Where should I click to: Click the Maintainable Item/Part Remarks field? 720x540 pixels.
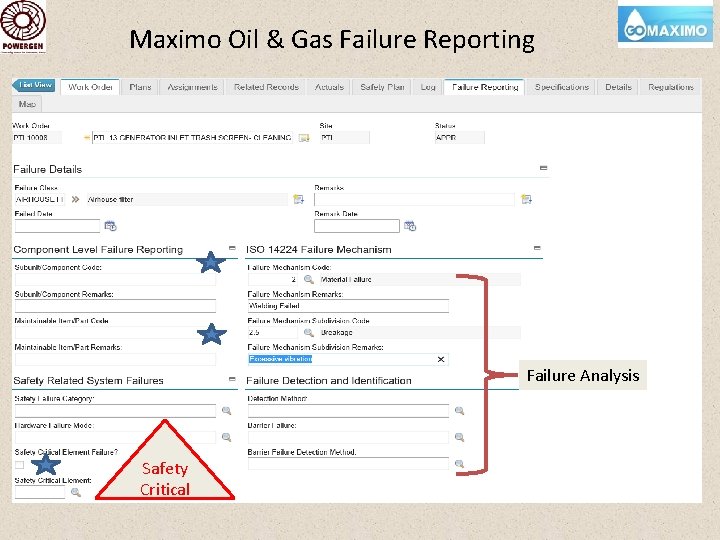[x=115, y=359]
